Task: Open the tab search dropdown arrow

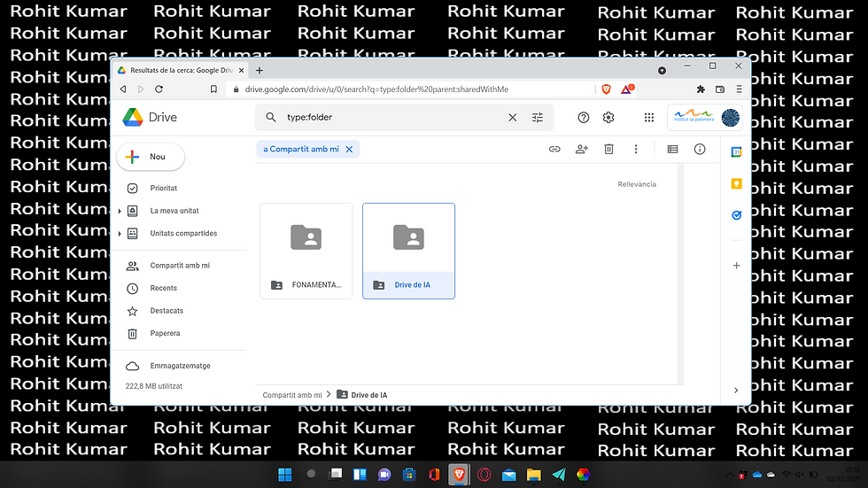Action: point(663,70)
